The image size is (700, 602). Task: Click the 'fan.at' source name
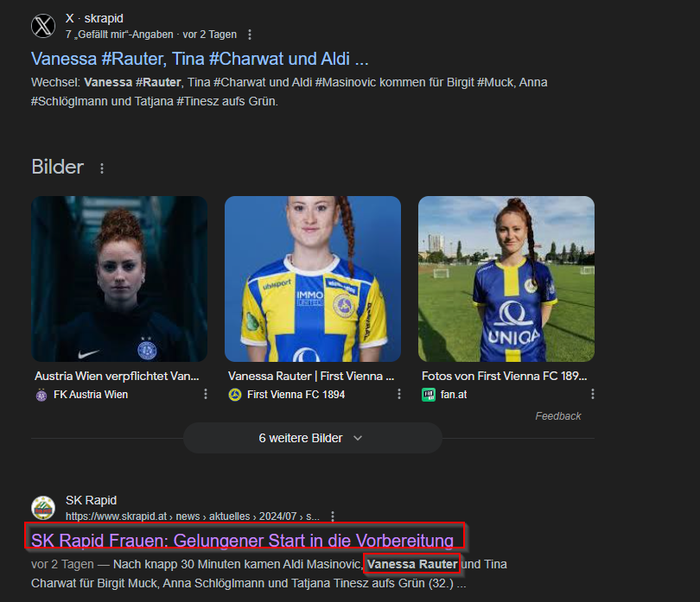(454, 395)
